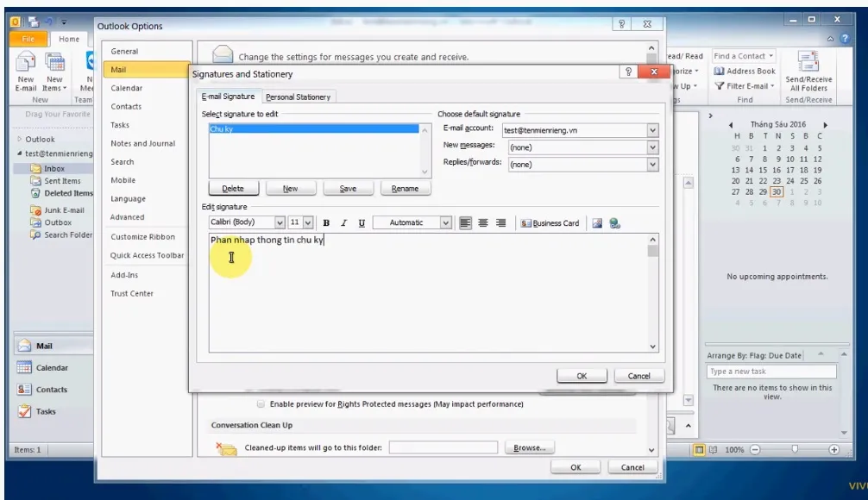
Task: Align signature text left
Action: (466, 223)
